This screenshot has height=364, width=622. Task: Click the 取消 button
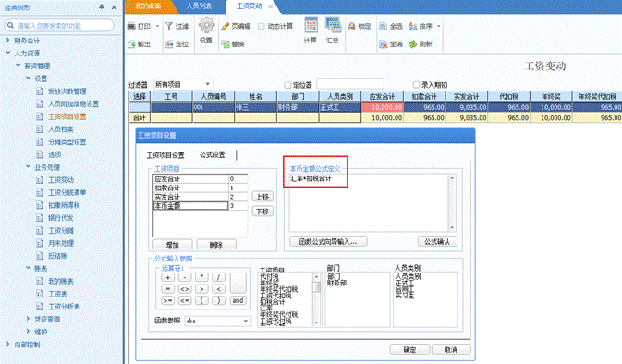451,350
